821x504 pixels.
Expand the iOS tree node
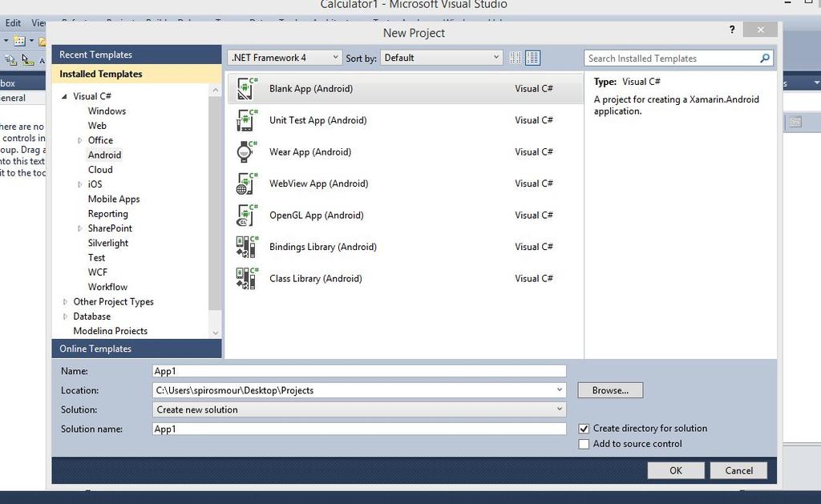click(x=79, y=184)
